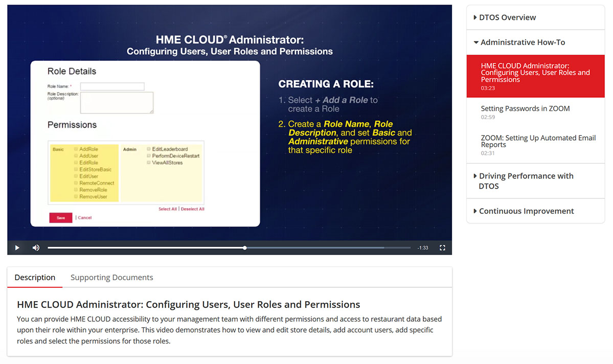
Task: Select the HME CLOUD Administrator video item
Action: coord(535,76)
